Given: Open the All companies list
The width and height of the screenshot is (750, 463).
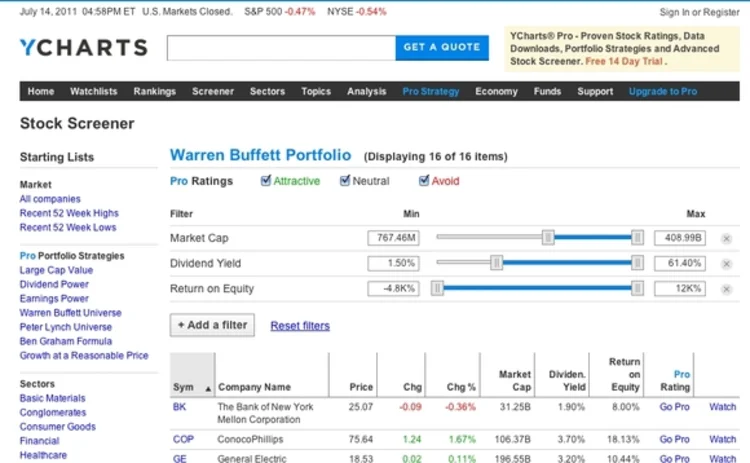Looking at the screenshot, I should pos(50,199).
